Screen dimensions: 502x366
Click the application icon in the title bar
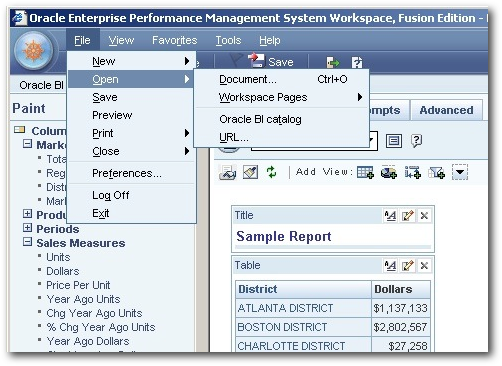(19, 18)
